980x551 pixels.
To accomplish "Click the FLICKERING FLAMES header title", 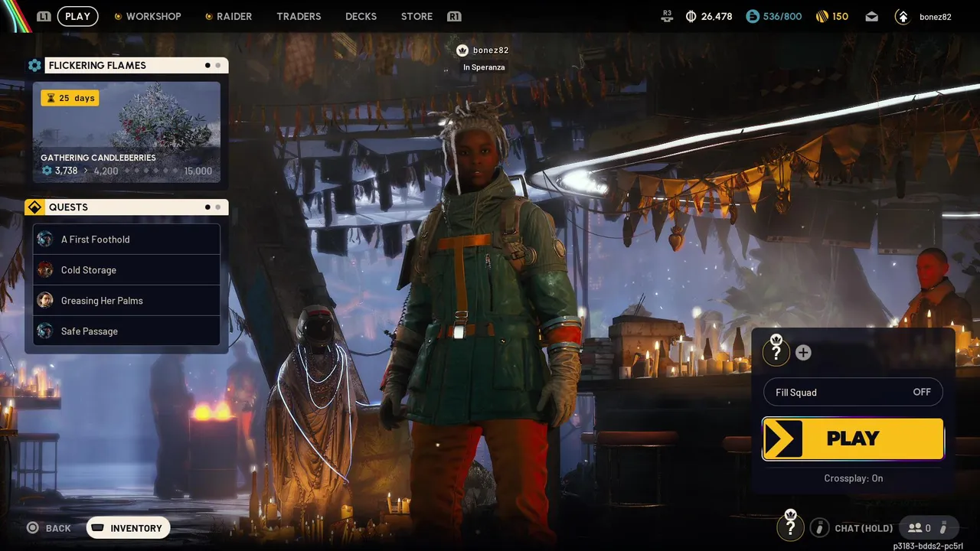I will point(97,66).
